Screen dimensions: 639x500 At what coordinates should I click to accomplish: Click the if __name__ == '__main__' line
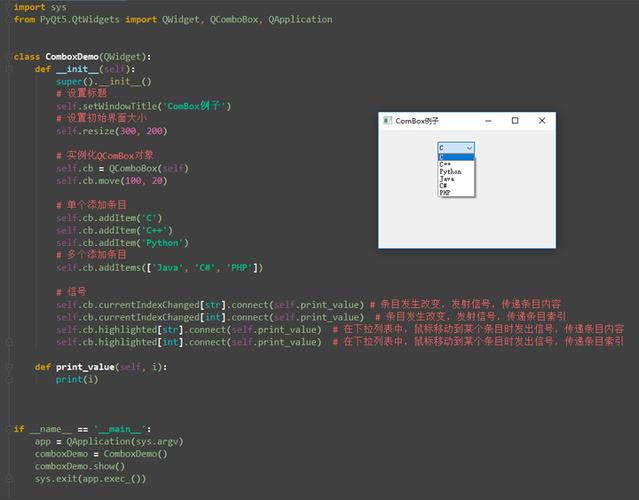coord(82,429)
